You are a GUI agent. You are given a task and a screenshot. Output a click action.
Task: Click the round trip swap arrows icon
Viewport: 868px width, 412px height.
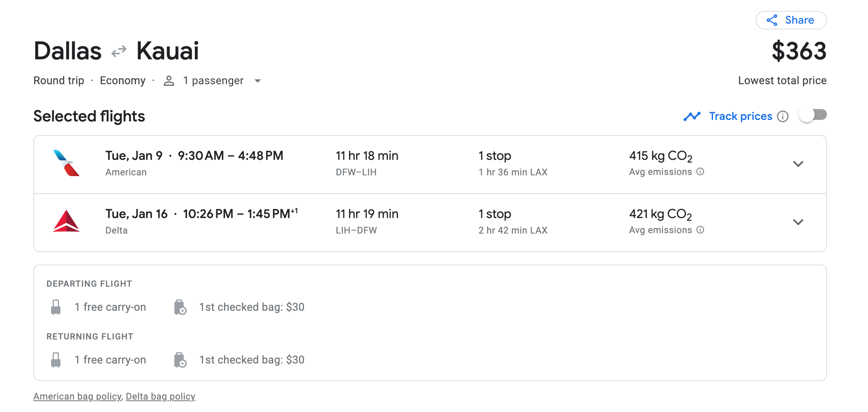pos(119,51)
